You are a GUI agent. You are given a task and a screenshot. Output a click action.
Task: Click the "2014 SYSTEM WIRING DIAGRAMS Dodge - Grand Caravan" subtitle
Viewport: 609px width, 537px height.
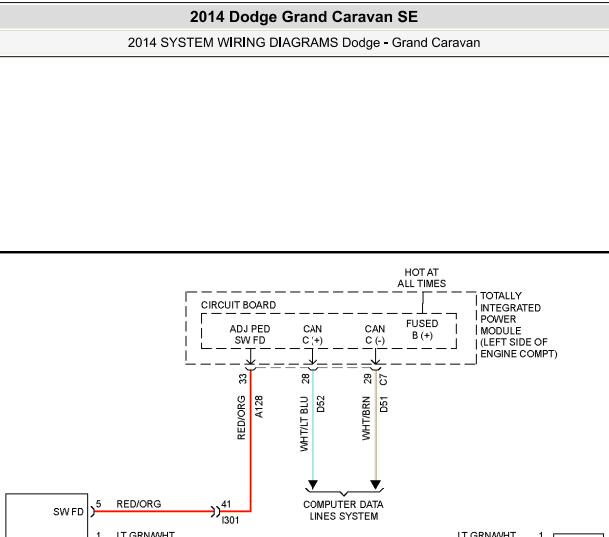(x=304, y=42)
